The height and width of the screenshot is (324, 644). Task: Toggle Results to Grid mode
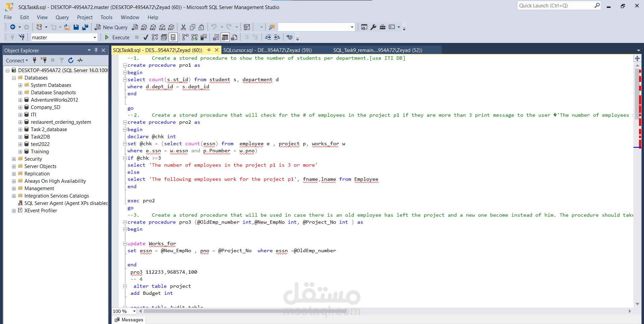pyautogui.click(x=225, y=37)
